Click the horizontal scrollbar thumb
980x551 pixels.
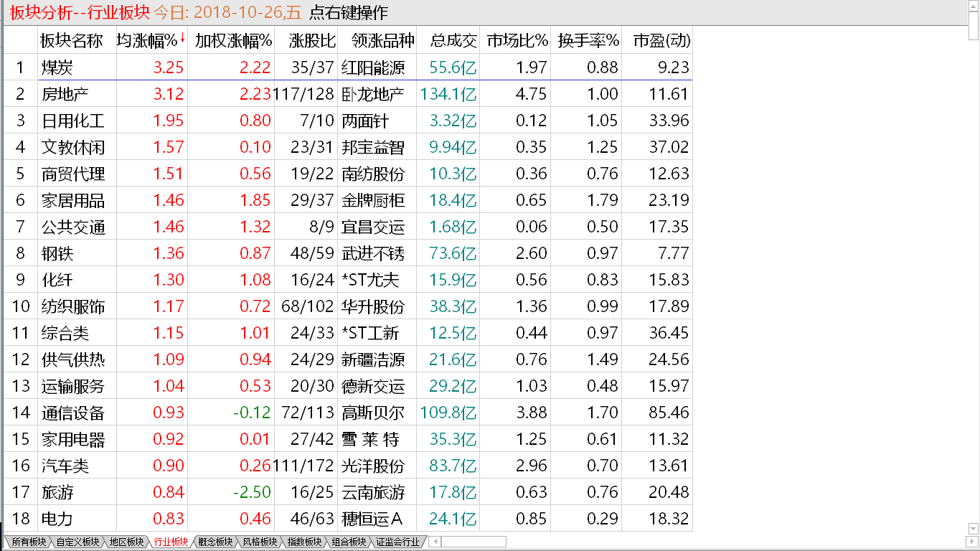click(473, 542)
